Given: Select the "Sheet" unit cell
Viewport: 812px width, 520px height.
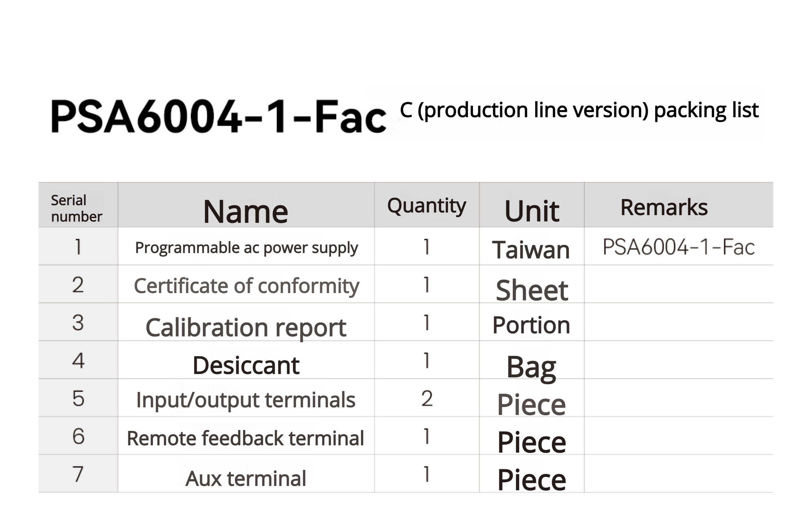Looking at the screenshot, I should pos(531,290).
